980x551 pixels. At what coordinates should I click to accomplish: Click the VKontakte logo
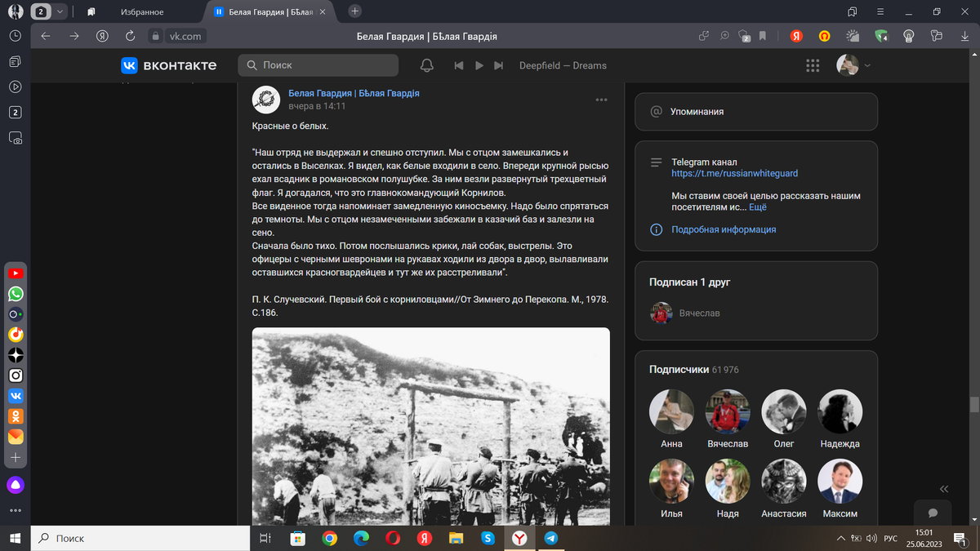coord(169,65)
